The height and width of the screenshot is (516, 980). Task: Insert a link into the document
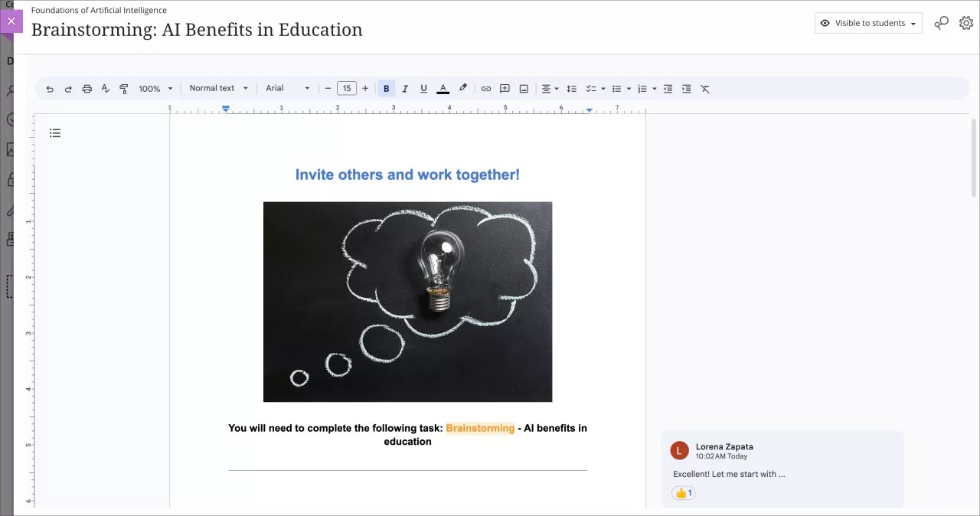[x=486, y=88]
